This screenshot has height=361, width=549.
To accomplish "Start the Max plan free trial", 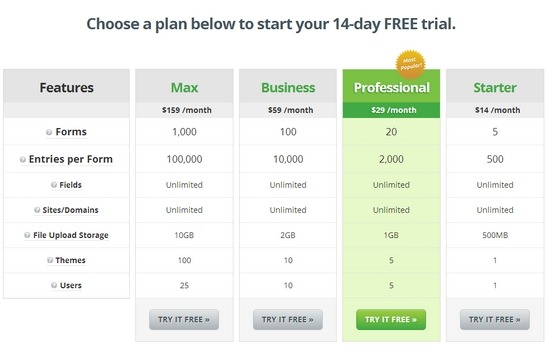I will pos(184,319).
